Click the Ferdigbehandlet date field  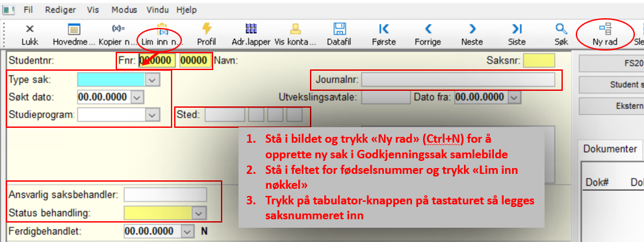(152, 232)
